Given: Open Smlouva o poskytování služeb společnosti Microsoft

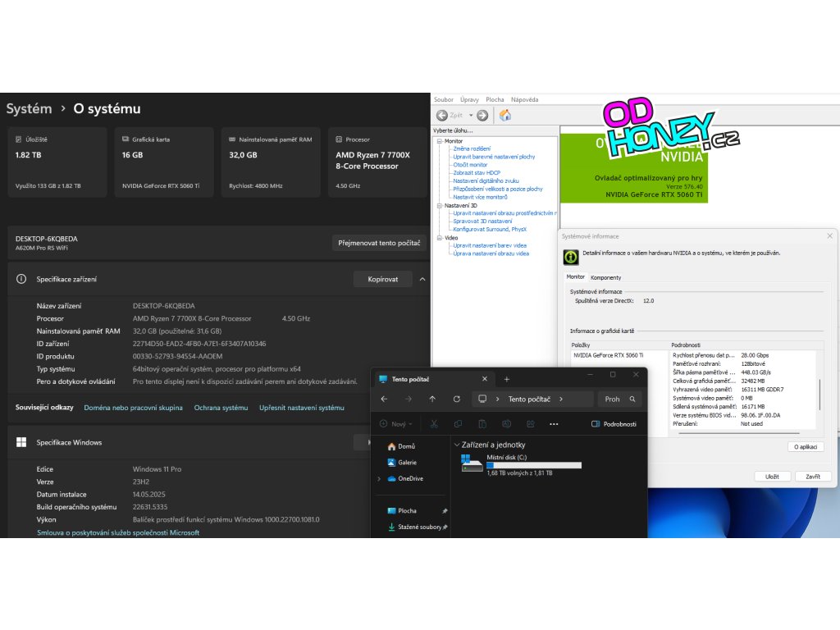Looking at the screenshot, I should tap(118, 532).
